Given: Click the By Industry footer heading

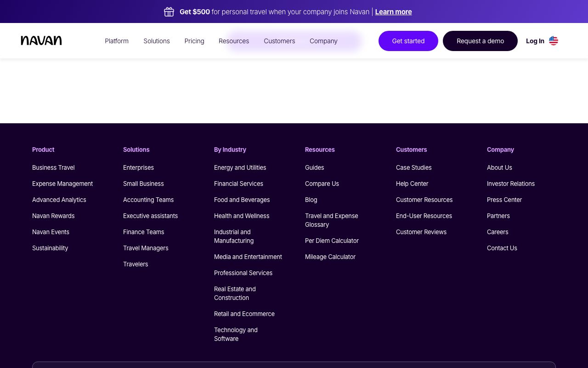Looking at the screenshot, I should [230, 150].
